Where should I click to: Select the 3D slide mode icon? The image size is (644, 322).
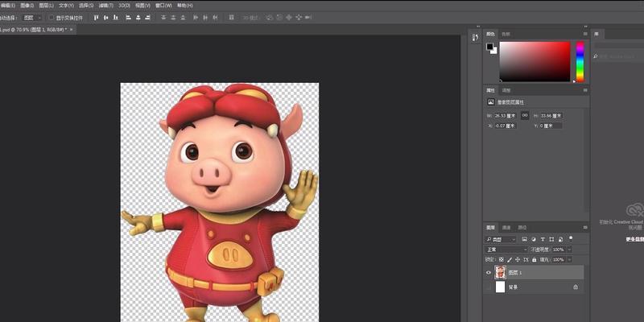(x=299, y=18)
